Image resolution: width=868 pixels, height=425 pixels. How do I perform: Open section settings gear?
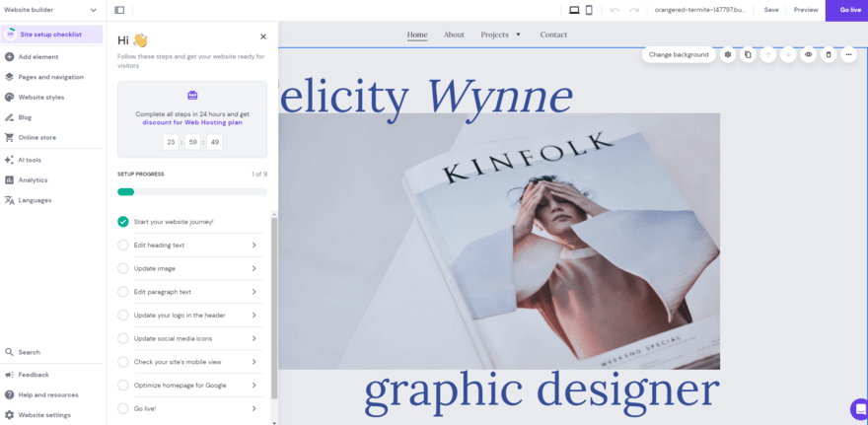tap(727, 55)
